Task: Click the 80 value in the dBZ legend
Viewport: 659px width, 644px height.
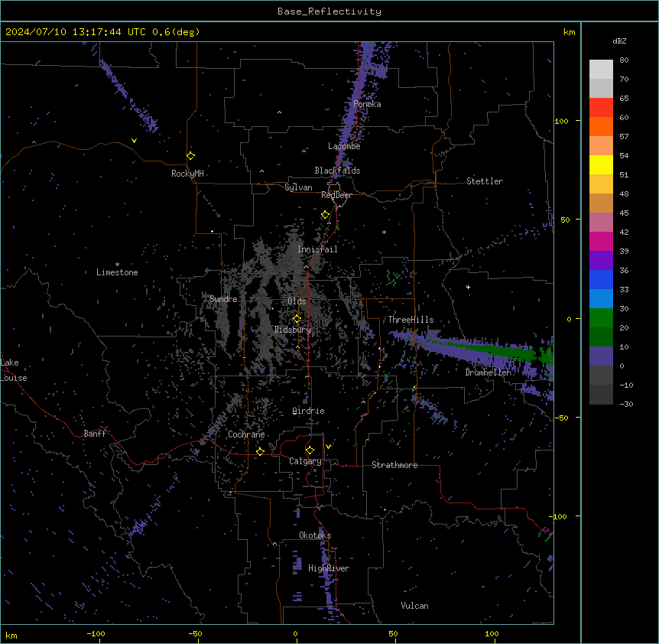Action: click(x=624, y=60)
